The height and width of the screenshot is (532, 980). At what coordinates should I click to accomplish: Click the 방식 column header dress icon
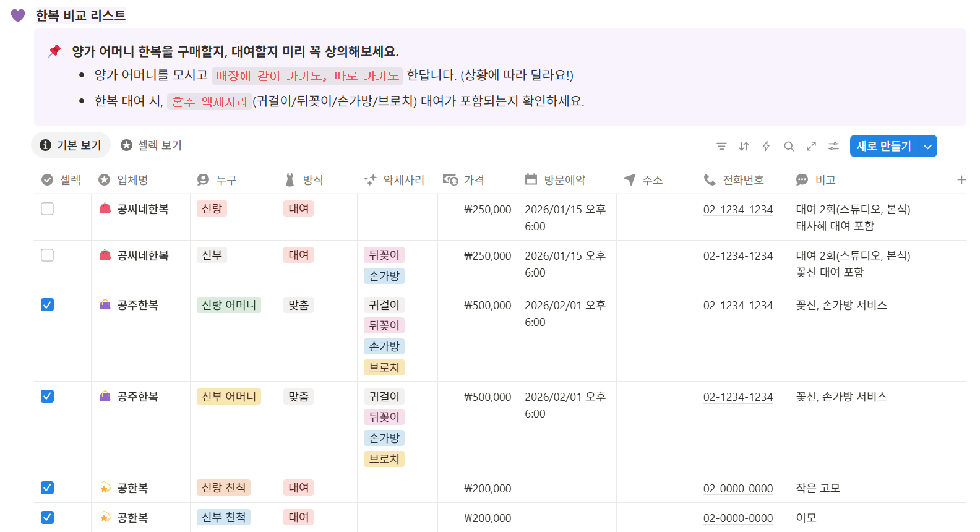(290, 180)
